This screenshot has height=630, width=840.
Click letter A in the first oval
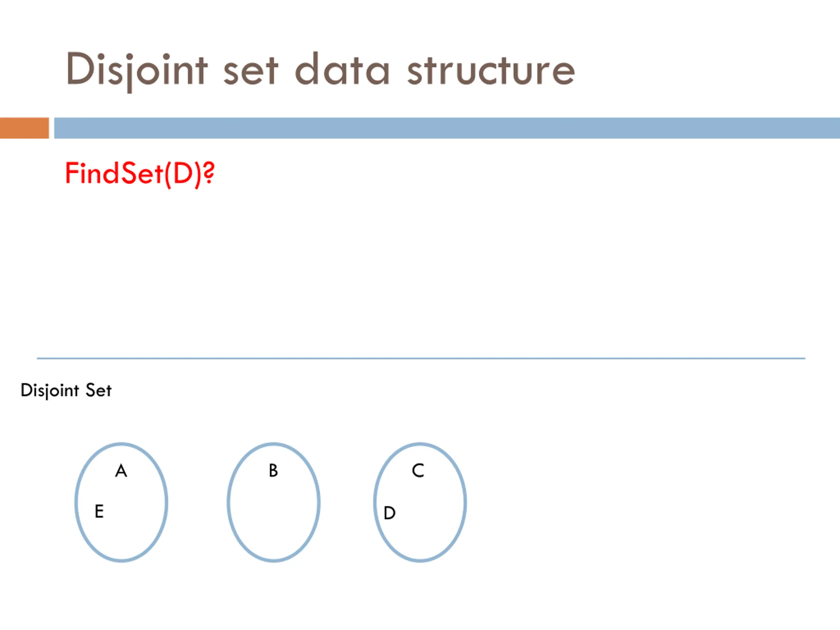[x=121, y=471]
